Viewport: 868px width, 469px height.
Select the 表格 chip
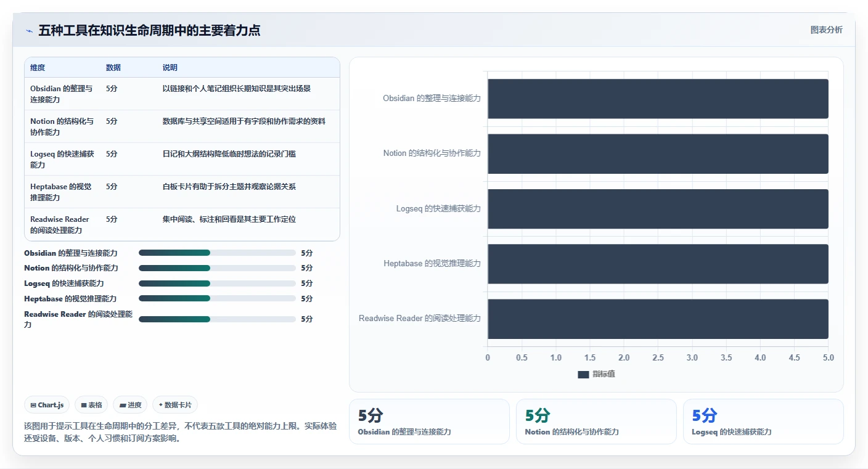click(x=91, y=405)
